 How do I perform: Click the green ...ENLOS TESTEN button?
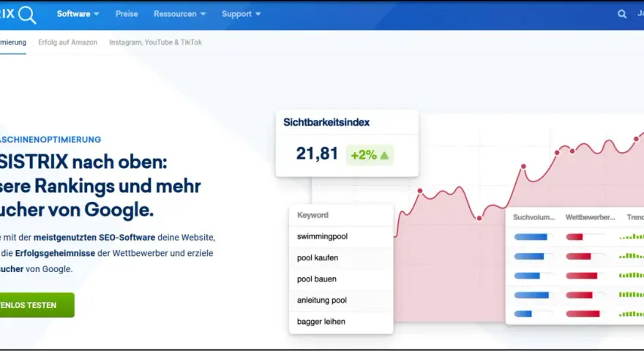tap(37, 305)
